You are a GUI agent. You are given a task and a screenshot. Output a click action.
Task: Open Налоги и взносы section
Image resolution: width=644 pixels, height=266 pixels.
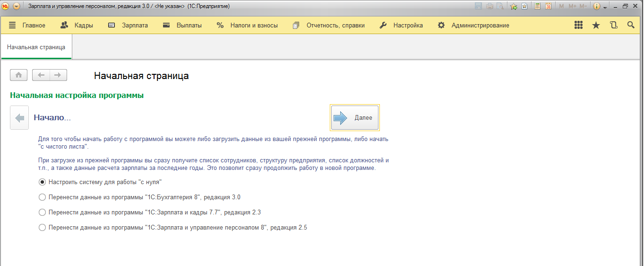point(247,26)
